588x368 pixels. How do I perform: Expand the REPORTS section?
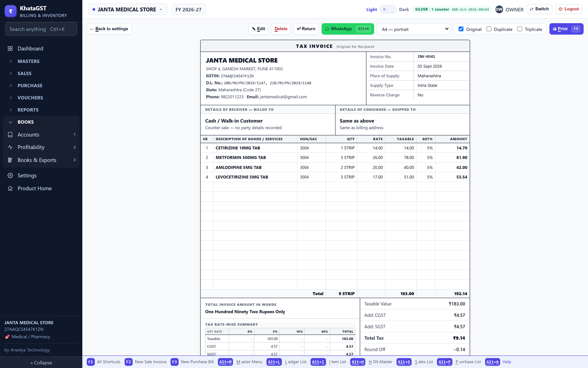[41, 110]
